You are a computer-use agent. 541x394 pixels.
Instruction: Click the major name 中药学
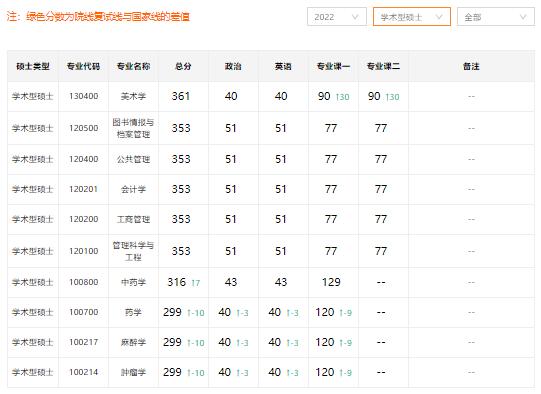(133, 282)
